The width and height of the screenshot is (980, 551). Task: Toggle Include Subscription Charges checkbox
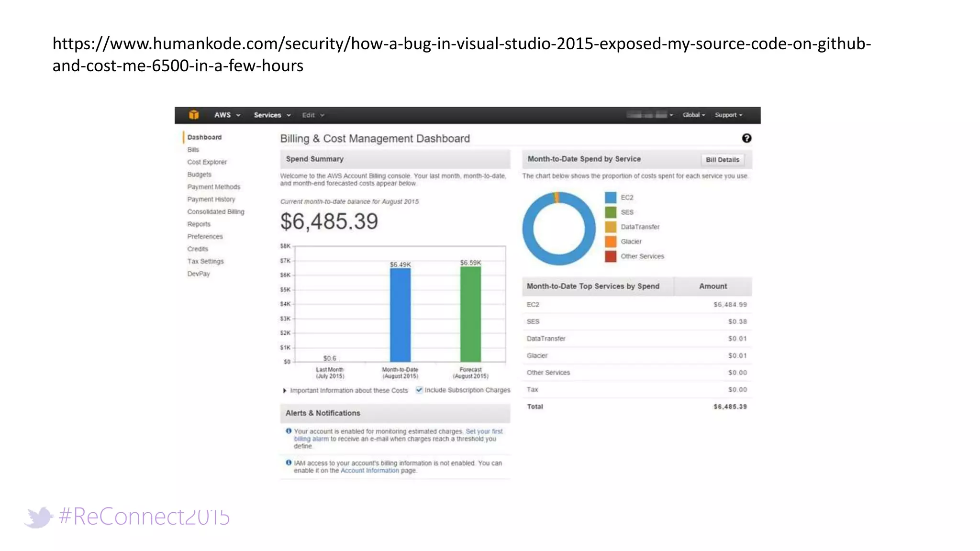tap(419, 390)
